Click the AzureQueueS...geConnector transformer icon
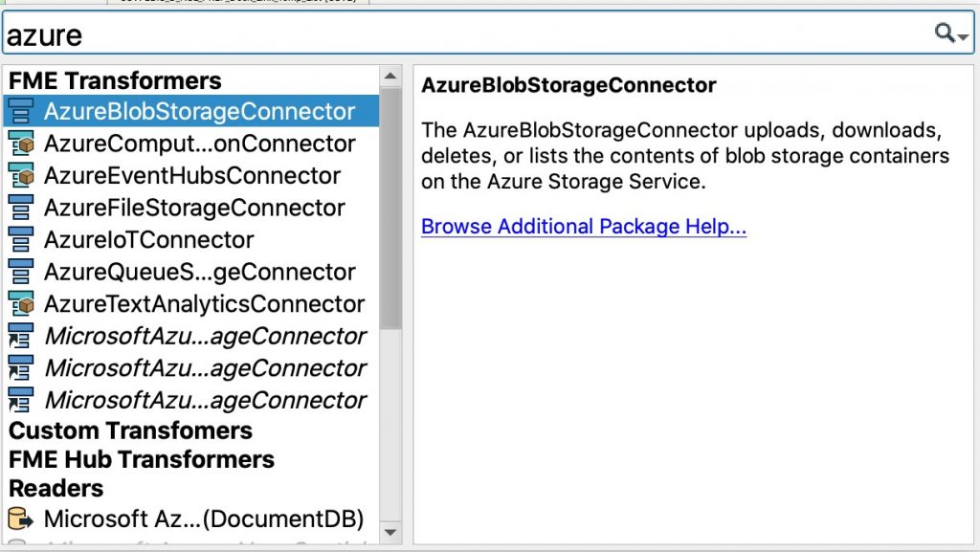The image size is (980, 552). click(x=21, y=272)
